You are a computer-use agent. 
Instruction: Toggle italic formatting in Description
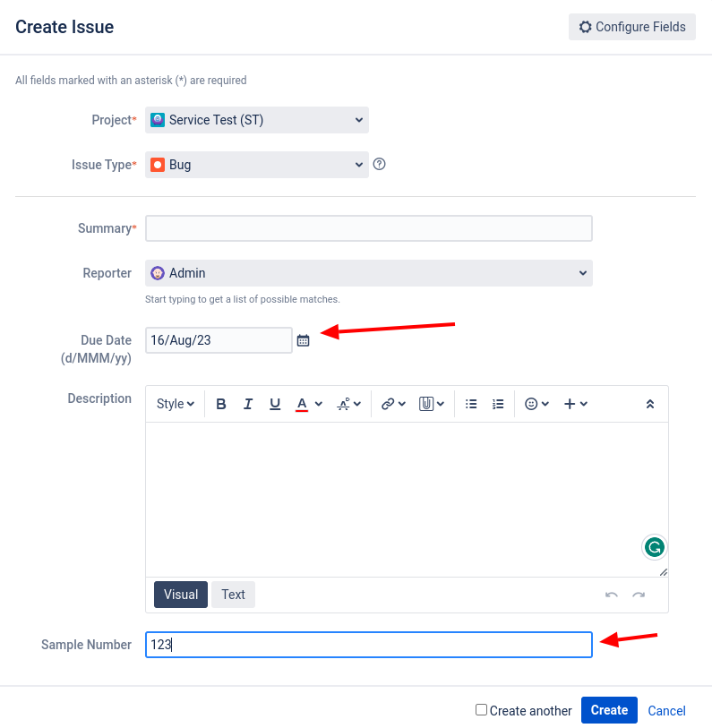[248, 404]
